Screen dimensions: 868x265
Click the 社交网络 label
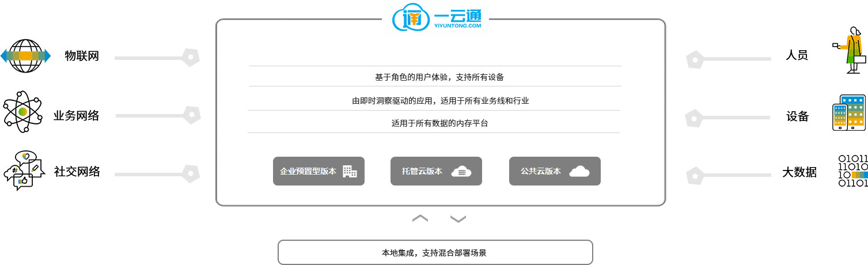pyautogui.click(x=77, y=172)
